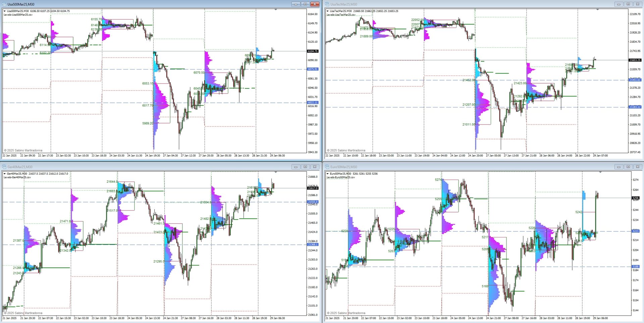Click the chart shift triangle in Usa500Mar25 chart
Image resolution: width=644 pixels, height=323 pixels.
tap(276, 10)
